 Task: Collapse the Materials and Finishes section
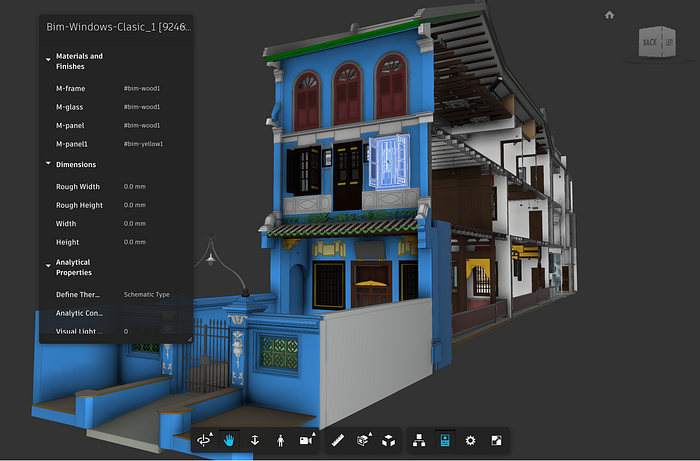point(48,60)
